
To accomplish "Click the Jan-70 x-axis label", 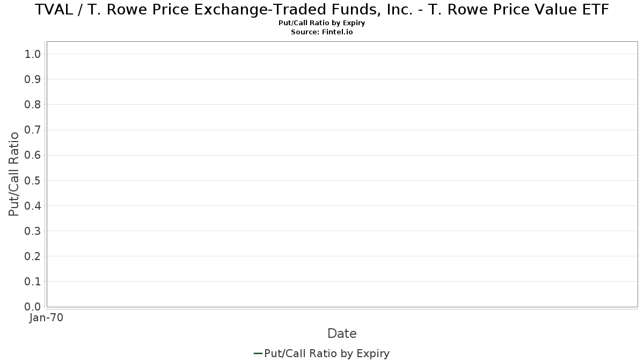I will pyautogui.click(x=47, y=317).
